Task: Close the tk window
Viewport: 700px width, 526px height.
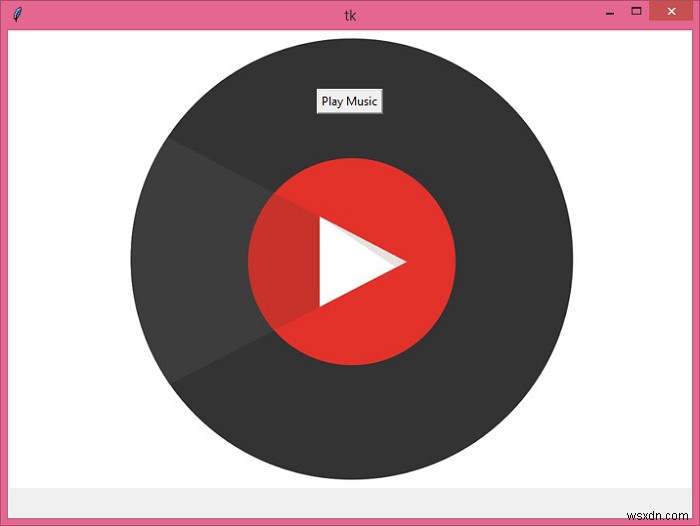Action: click(671, 11)
